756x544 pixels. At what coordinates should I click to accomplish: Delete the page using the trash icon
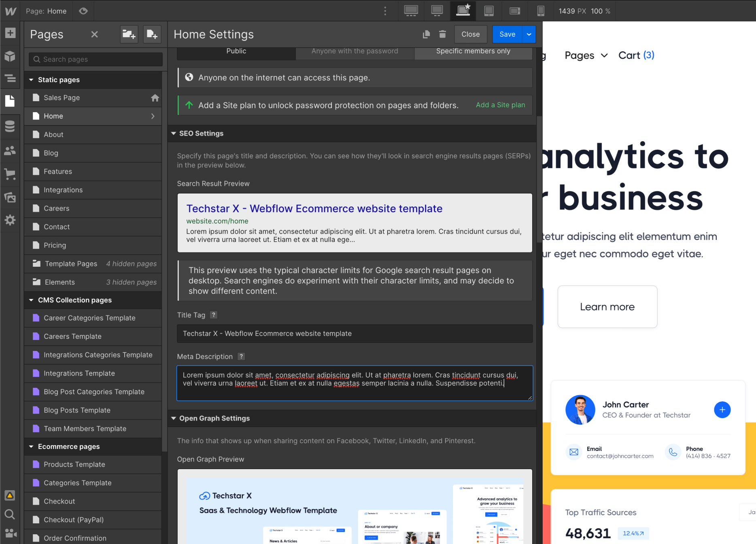(442, 34)
